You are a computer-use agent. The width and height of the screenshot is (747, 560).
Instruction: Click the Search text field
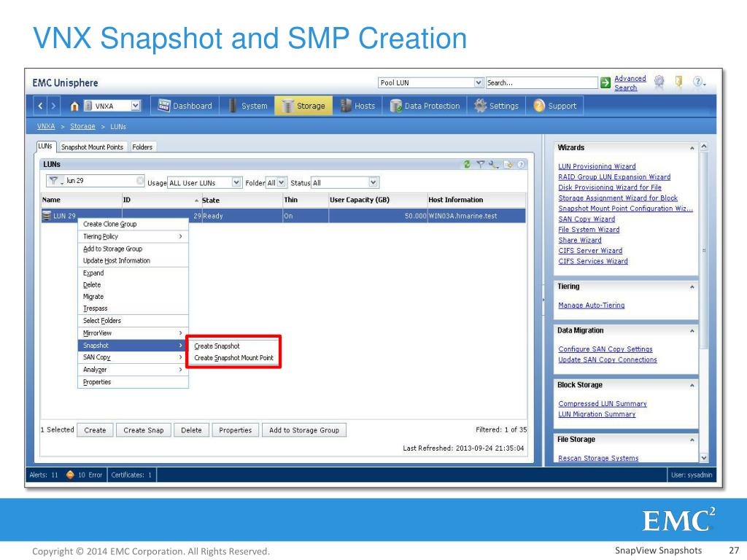[x=542, y=82]
